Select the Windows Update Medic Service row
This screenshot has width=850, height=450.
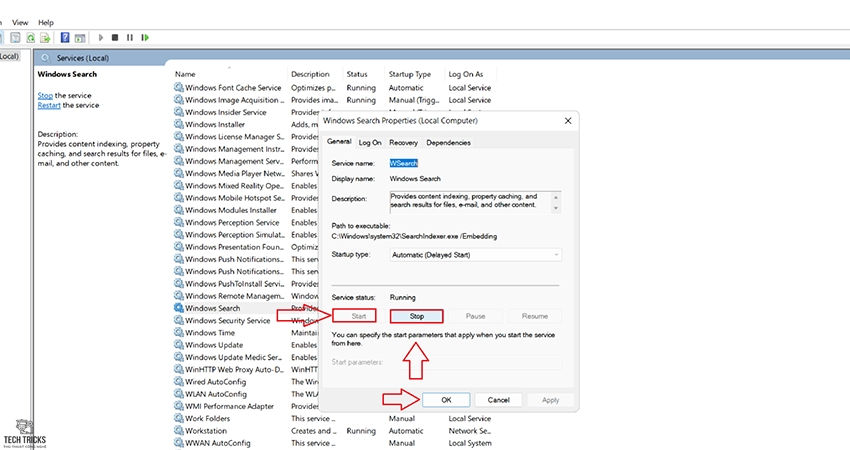point(233,357)
